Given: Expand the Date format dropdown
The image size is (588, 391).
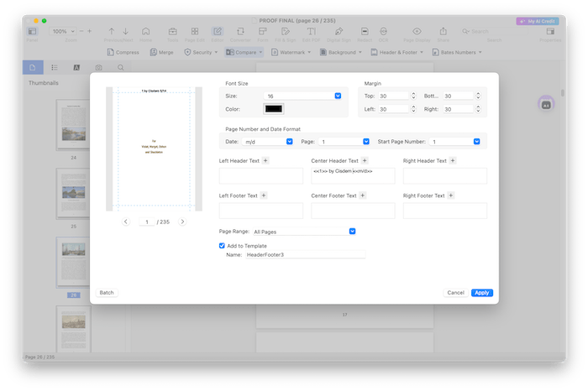Looking at the screenshot, I should click(290, 142).
